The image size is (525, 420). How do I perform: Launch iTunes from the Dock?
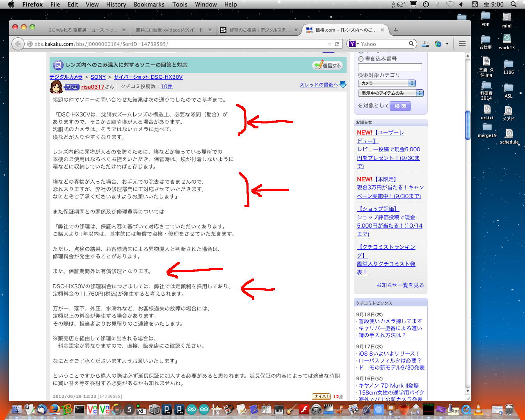(x=316, y=409)
